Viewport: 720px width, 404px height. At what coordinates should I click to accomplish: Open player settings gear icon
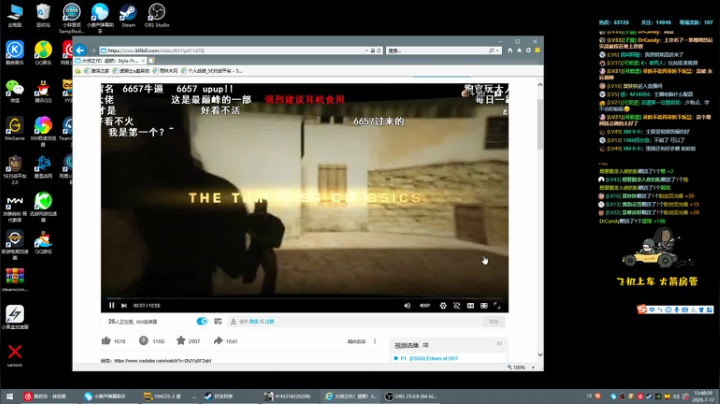443,305
